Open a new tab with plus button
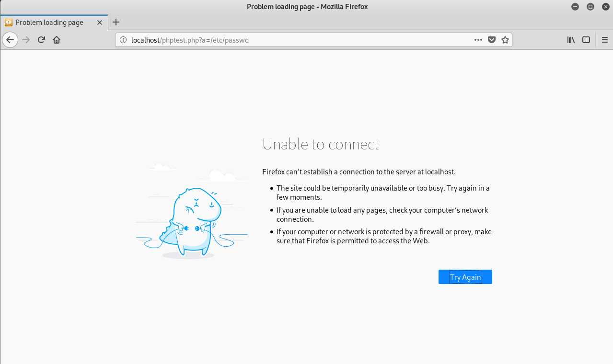Viewport: 613px width, 364px height. point(116,22)
